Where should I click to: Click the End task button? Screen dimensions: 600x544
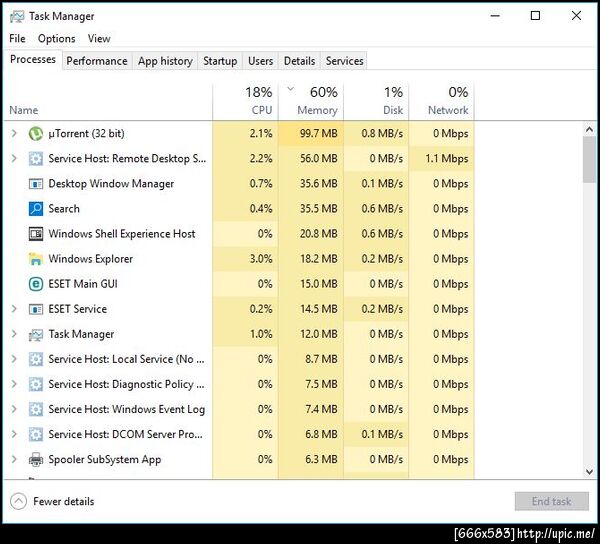[x=551, y=501]
